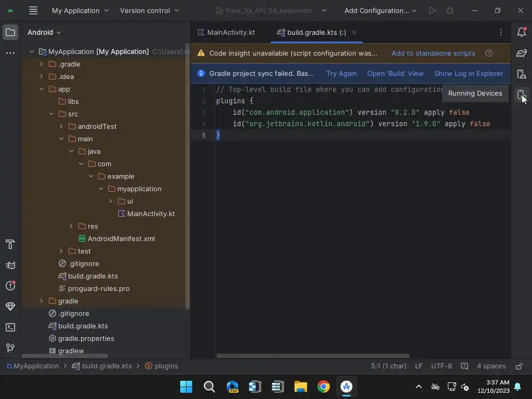
Task: Click Try Again sync link
Action: 341,74
